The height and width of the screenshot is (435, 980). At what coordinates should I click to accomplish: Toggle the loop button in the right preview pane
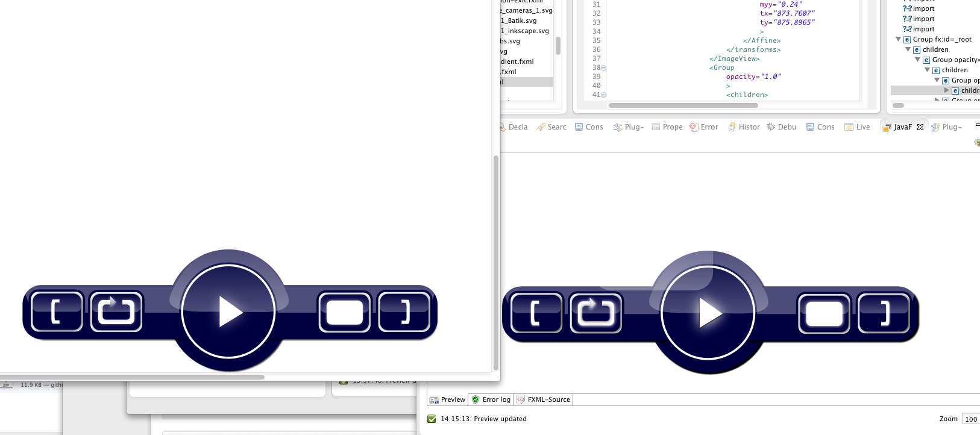[x=596, y=313]
